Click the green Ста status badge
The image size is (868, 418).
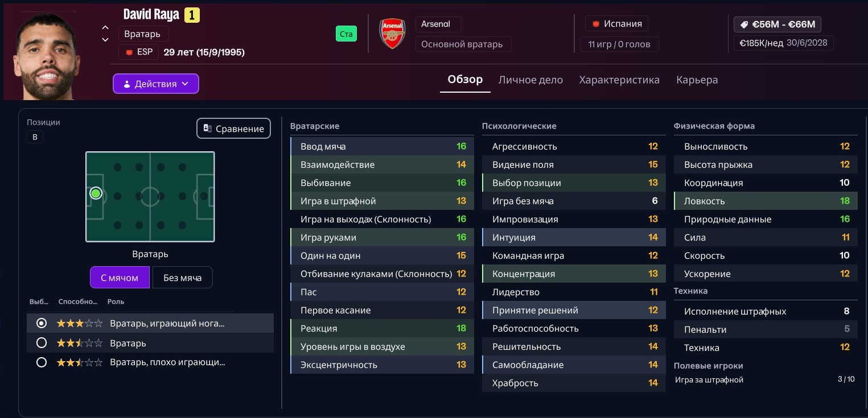(x=346, y=34)
